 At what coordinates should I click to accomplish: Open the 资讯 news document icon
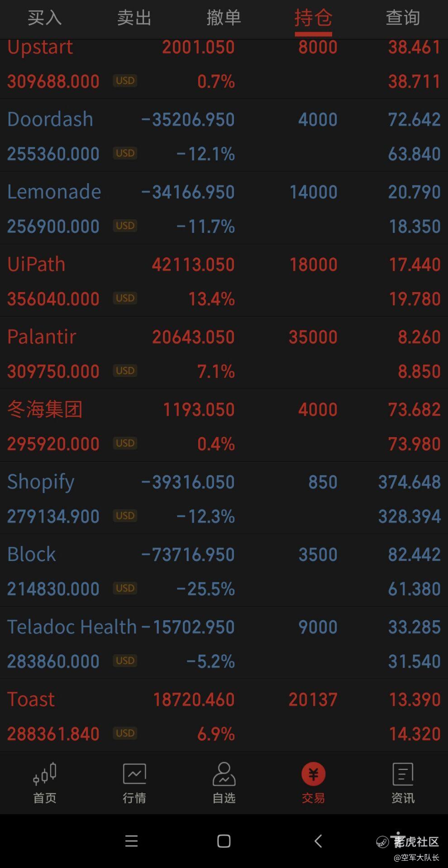tap(403, 774)
